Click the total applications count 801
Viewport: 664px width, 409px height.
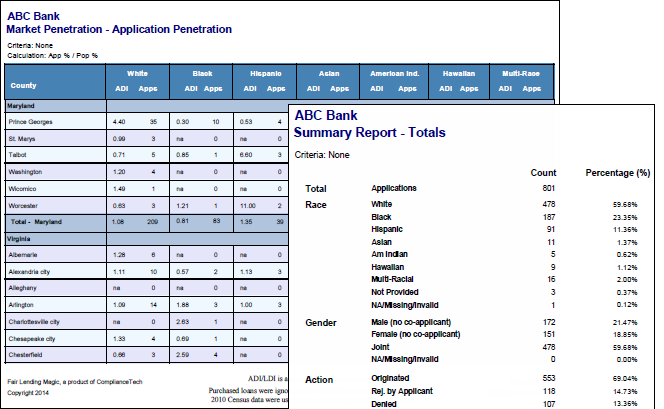point(549,188)
